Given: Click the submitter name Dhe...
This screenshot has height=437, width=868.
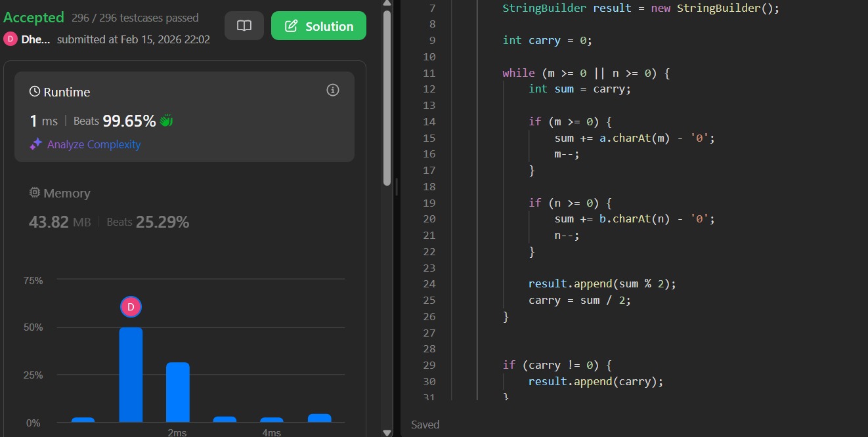Looking at the screenshot, I should point(36,39).
